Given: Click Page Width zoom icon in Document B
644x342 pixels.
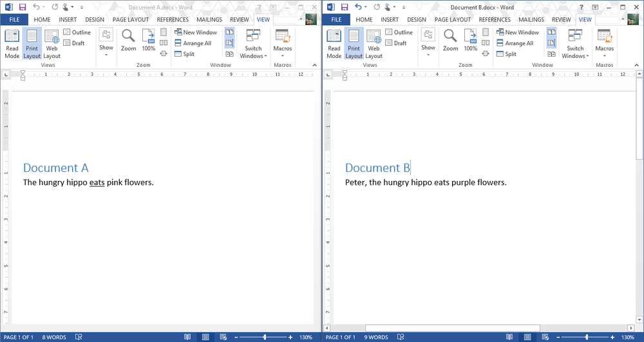Looking at the screenshot, I should (486, 53).
